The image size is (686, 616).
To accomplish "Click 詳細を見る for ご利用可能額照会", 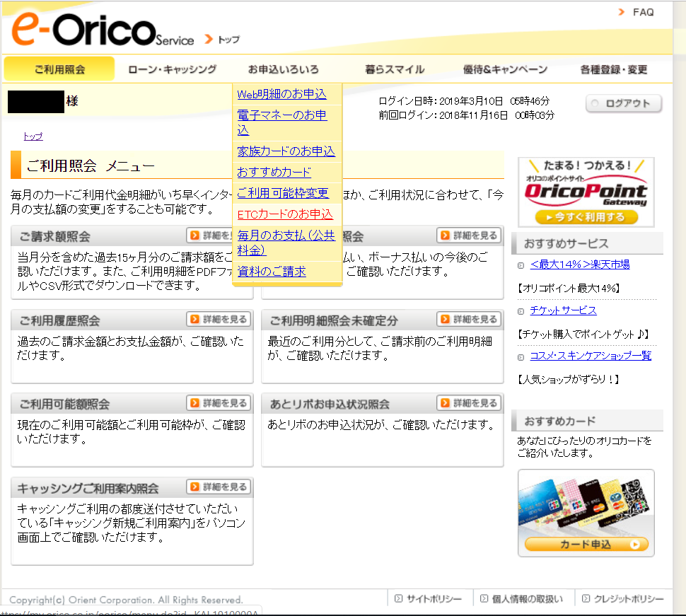I will click(x=219, y=403).
